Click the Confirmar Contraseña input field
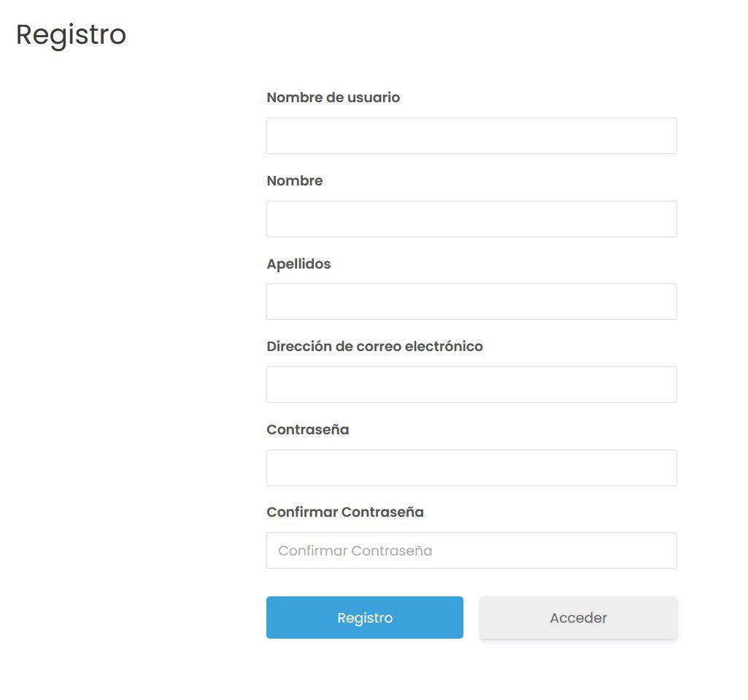The image size is (748, 700). coord(471,550)
